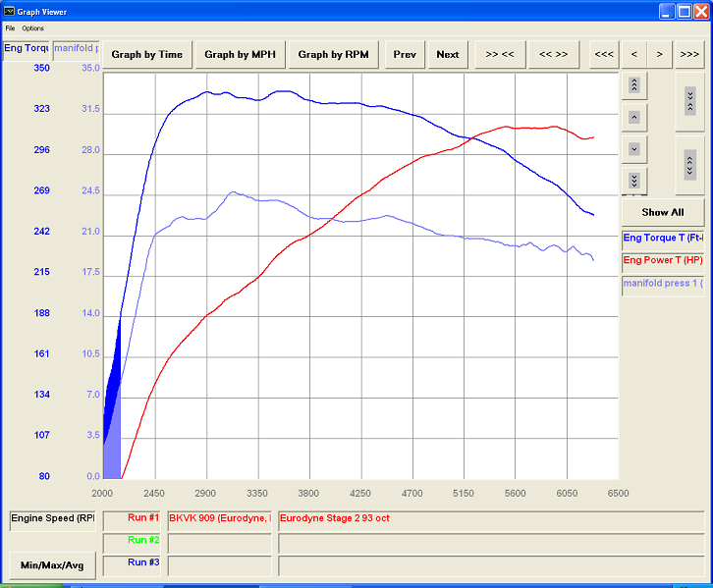Click the horizontal expand '<< >>' button
This screenshot has width=713, height=588.
point(553,55)
